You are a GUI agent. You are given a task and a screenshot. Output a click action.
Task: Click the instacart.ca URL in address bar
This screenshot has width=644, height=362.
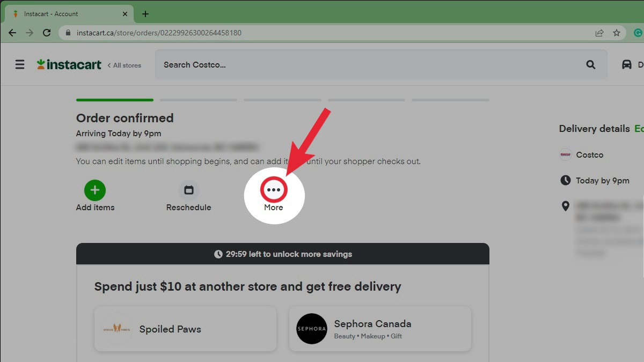pyautogui.click(x=159, y=33)
